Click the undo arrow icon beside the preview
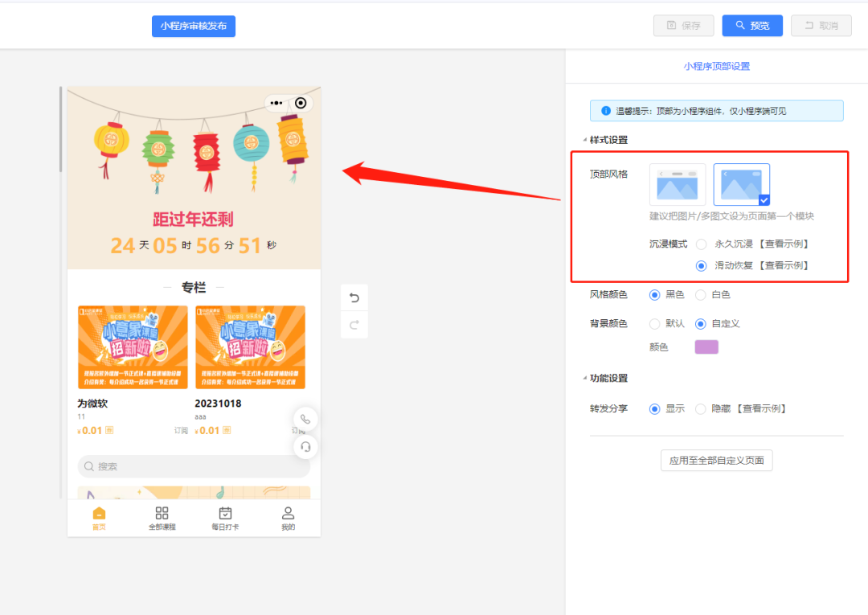The image size is (868, 615). tap(354, 297)
